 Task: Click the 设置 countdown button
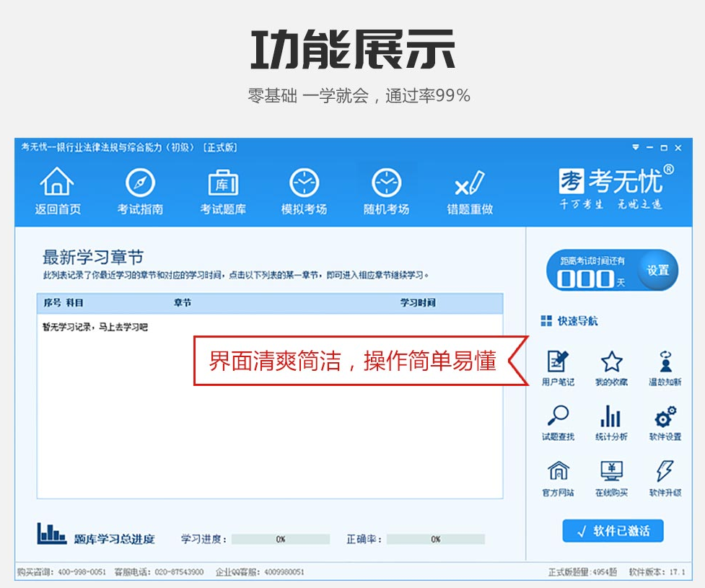point(658,270)
